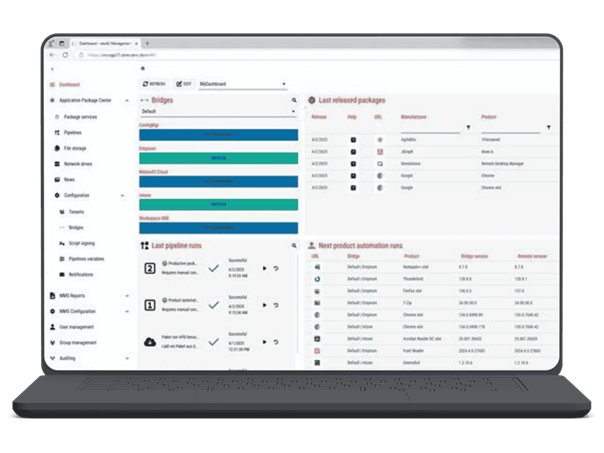The height and width of the screenshot is (453, 604).
Task: Open User management in sidebar
Action: click(72, 327)
